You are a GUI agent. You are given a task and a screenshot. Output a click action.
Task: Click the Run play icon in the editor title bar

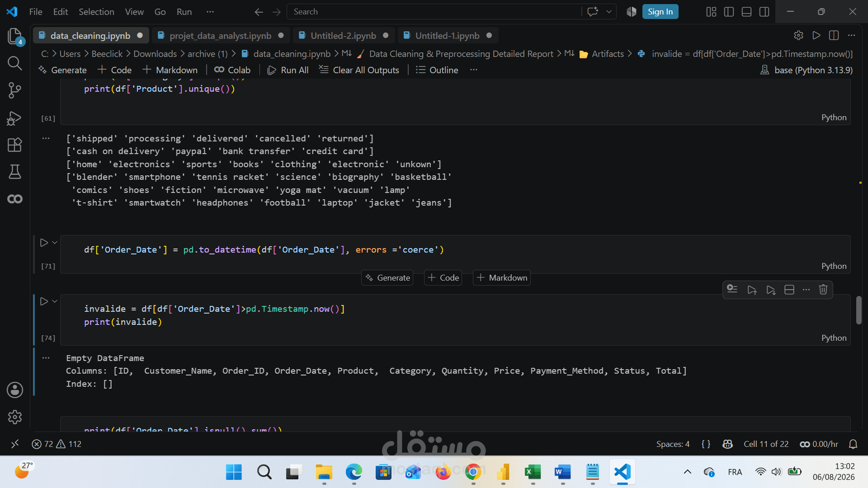pyautogui.click(x=816, y=35)
